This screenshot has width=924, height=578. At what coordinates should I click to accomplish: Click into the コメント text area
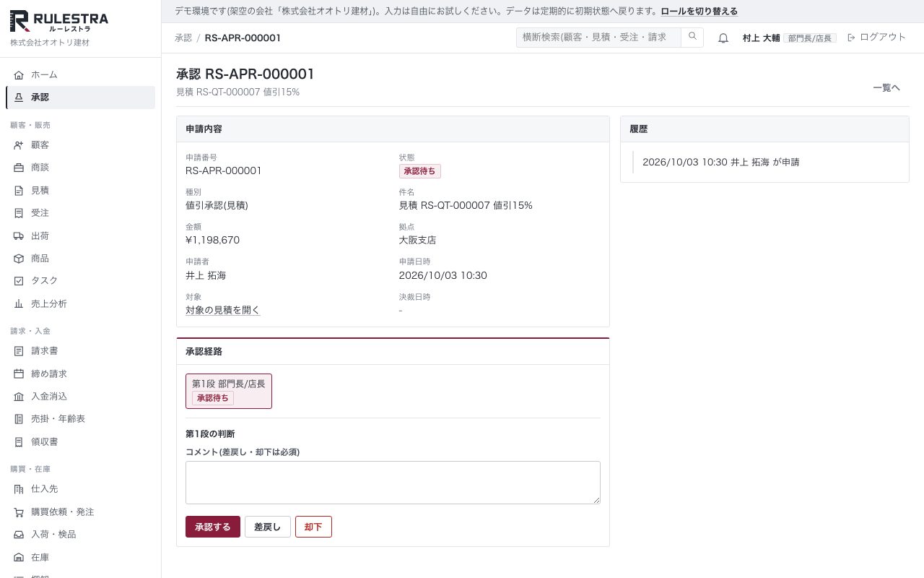(393, 483)
